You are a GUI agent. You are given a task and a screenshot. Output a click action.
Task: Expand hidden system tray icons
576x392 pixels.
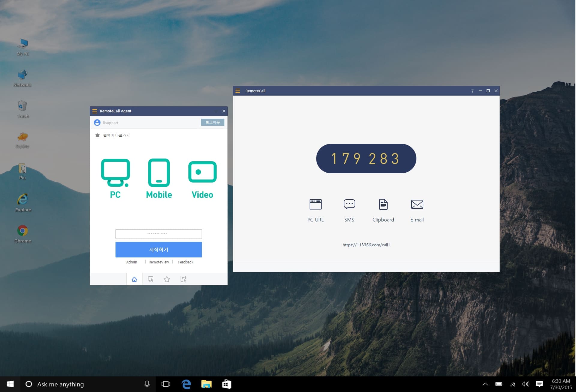(485, 384)
